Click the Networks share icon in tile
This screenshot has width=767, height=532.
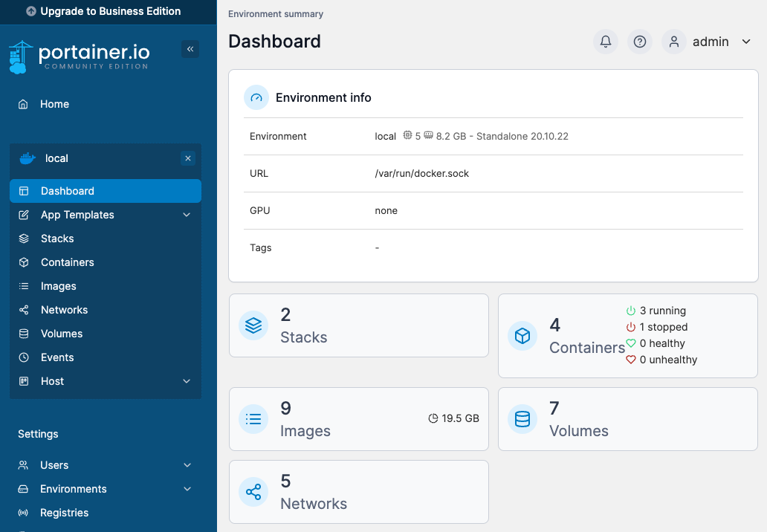pyautogui.click(x=253, y=492)
